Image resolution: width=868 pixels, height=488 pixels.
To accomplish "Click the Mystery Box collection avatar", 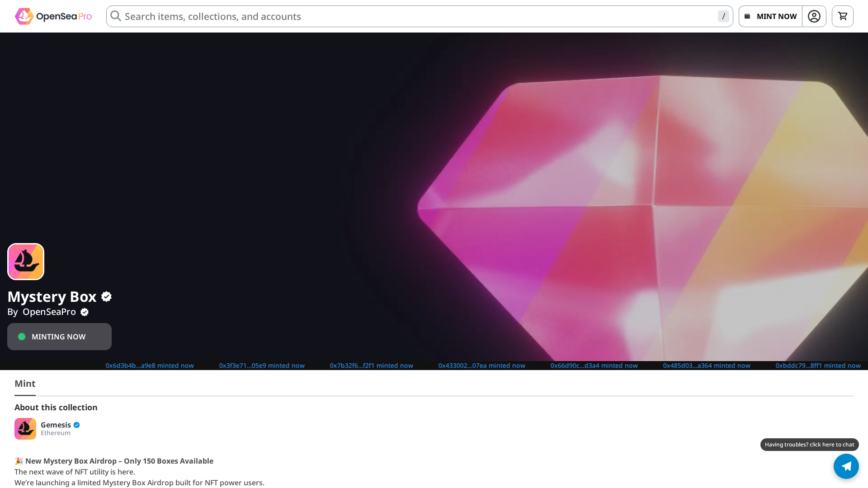I will [26, 262].
